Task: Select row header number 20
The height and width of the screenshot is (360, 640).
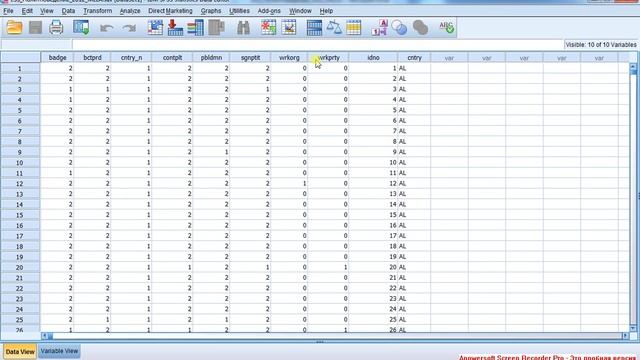Action: [x=20, y=267]
